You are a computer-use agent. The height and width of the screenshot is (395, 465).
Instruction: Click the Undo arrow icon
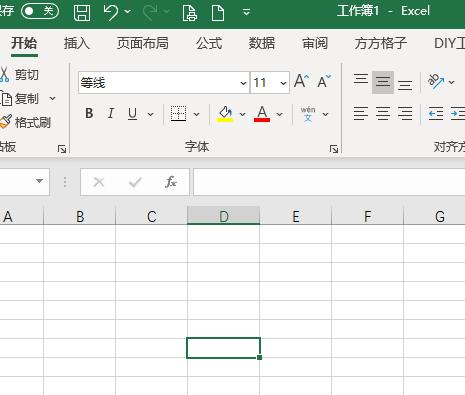click(x=110, y=12)
